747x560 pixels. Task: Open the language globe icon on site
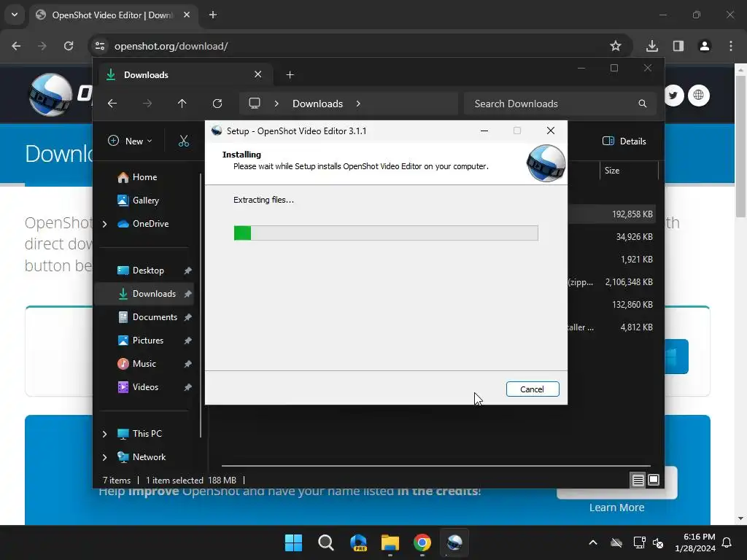pos(698,96)
